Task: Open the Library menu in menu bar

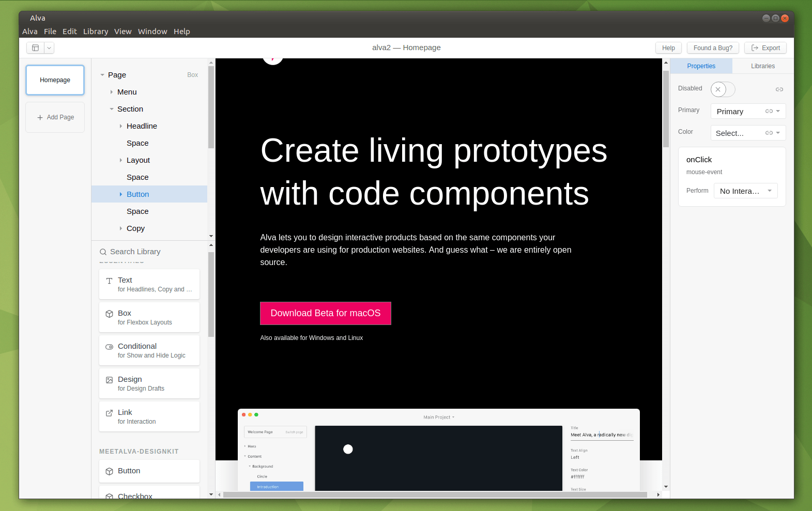Action: click(96, 32)
